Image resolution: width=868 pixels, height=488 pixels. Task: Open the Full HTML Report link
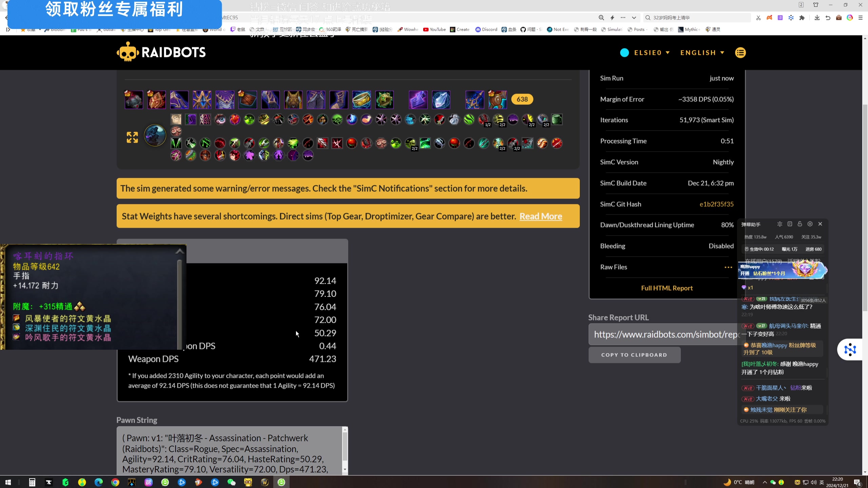[667, 288]
